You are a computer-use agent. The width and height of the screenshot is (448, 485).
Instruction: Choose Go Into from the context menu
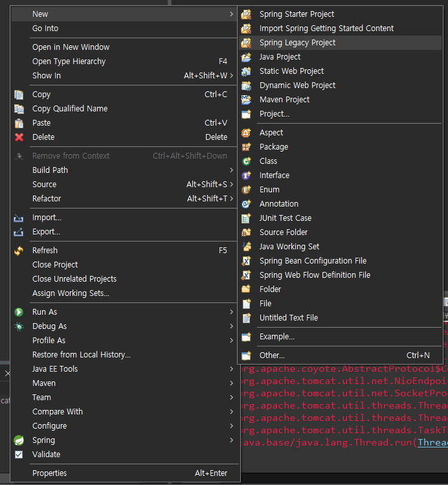tap(124, 28)
